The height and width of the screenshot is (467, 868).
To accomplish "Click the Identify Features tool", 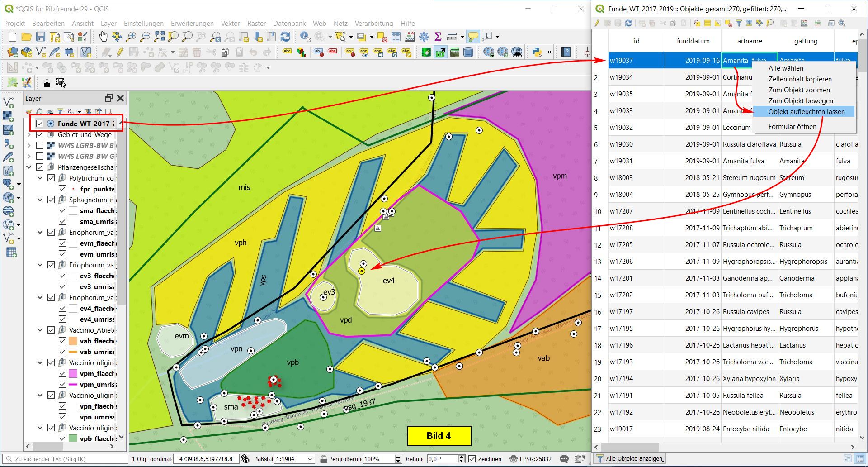I will [305, 37].
